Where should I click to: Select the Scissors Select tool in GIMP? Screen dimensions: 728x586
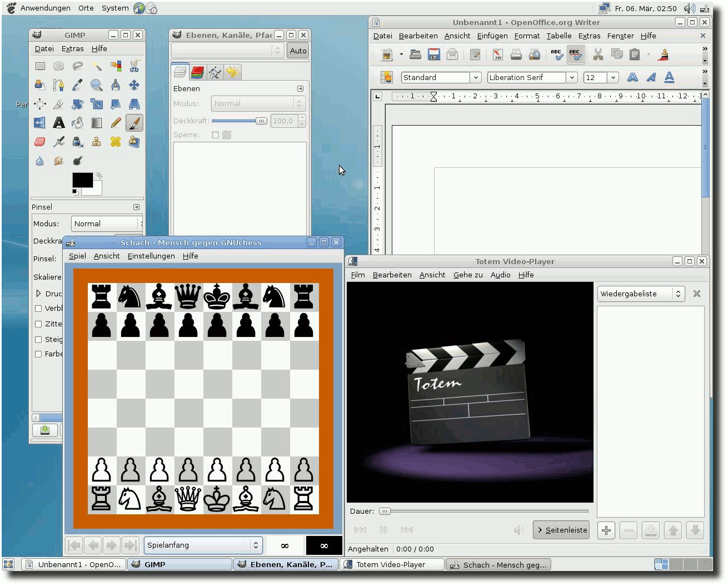(134, 66)
